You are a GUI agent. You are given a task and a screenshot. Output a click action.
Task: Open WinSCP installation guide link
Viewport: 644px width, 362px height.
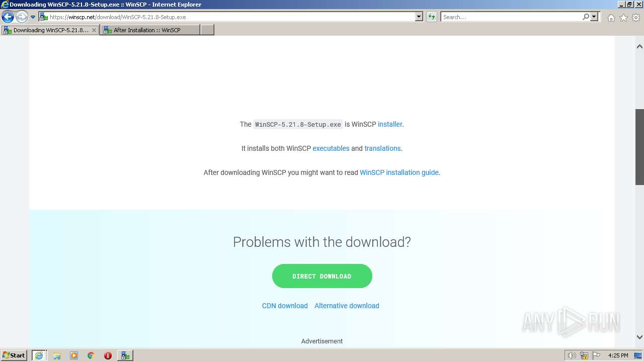[x=399, y=172]
